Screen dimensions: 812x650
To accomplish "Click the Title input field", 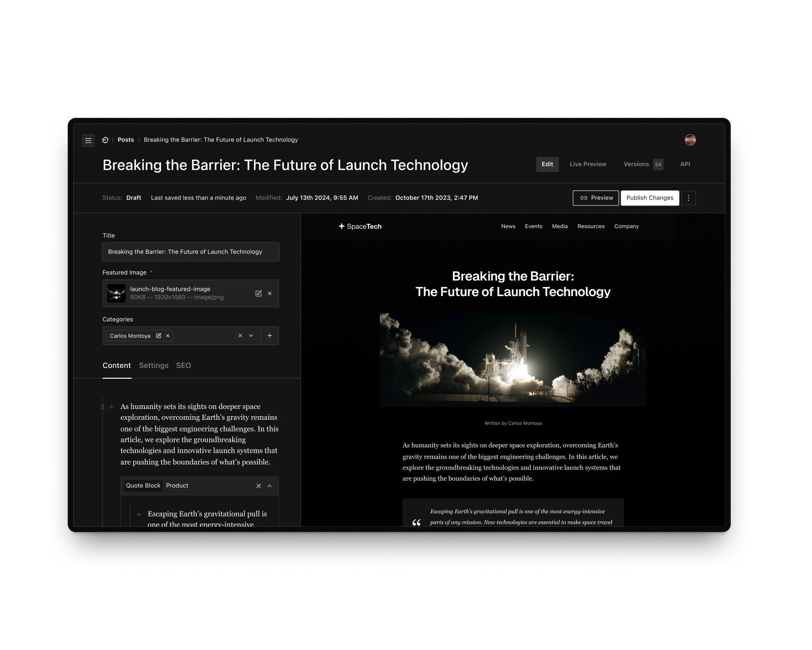I will click(190, 251).
